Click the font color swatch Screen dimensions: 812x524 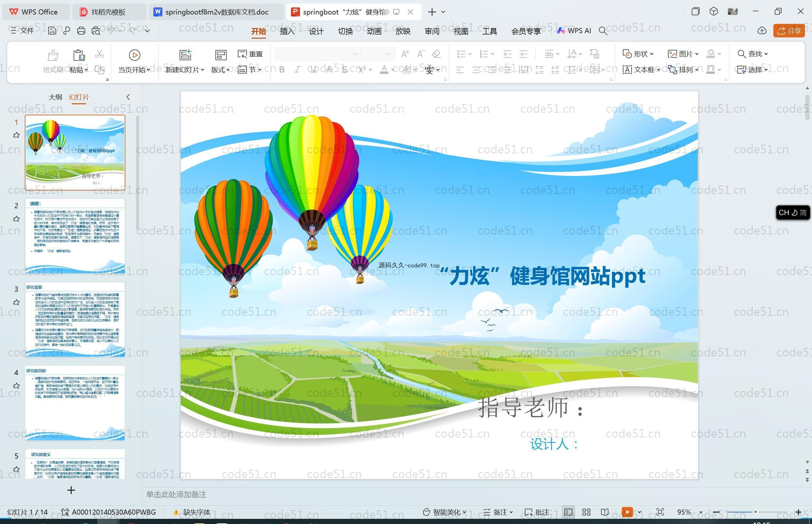tap(384, 70)
